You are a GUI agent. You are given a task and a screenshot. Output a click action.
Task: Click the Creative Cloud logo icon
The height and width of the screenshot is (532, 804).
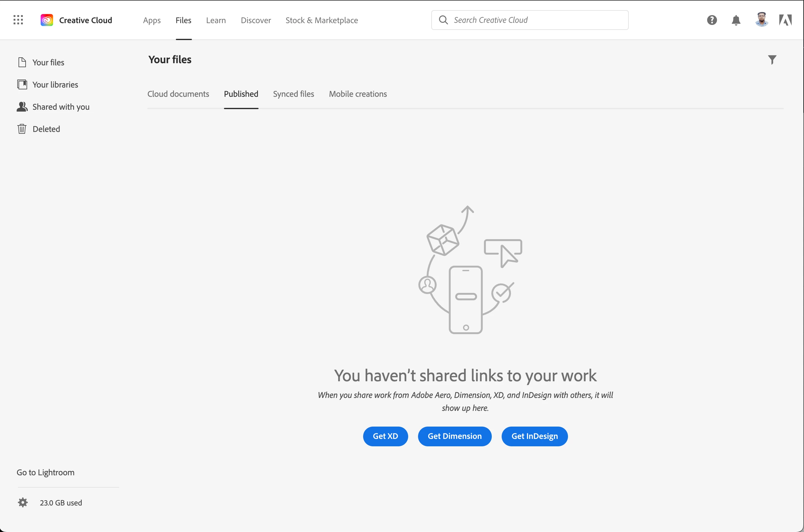pyautogui.click(x=47, y=20)
